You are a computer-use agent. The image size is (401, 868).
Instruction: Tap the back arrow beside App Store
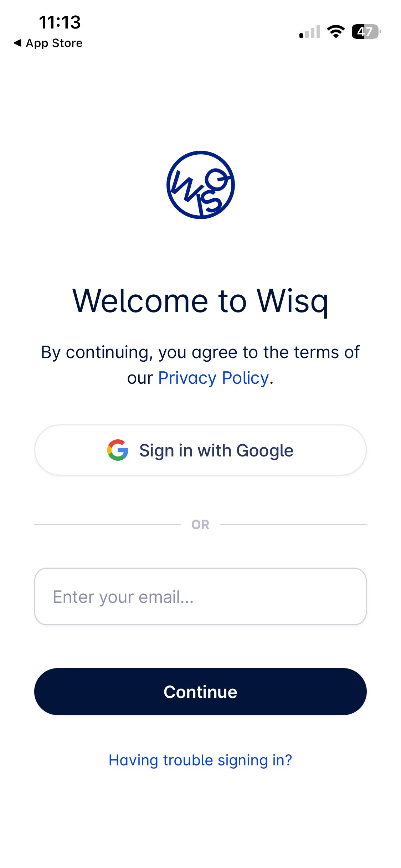(17, 43)
